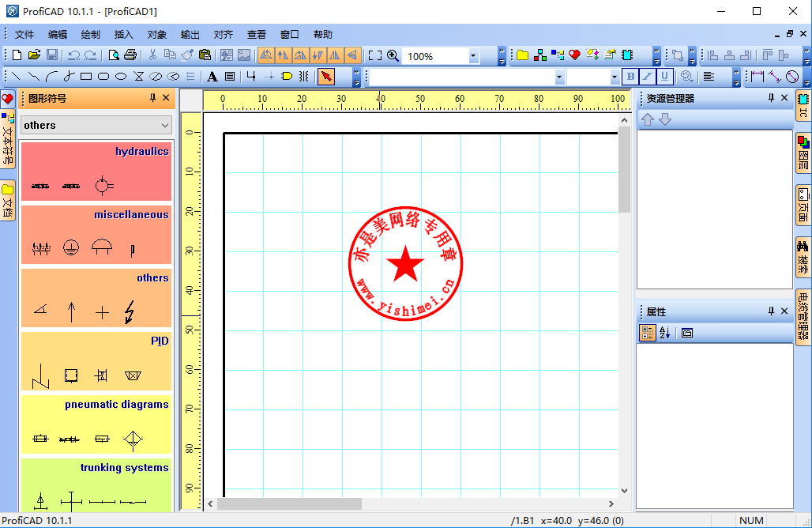Select the yellow gate symbol tool
Image resolution: width=812 pixels, height=528 pixels.
coord(287,77)
